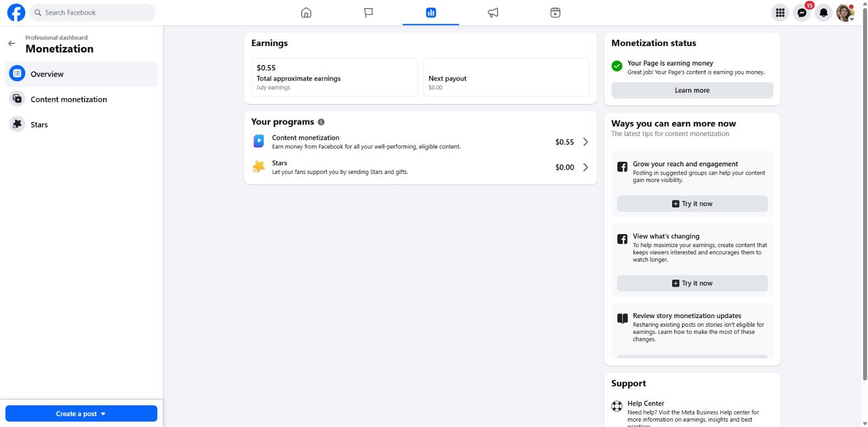Viewport: 868px width, 427px height.
Task: Click Review story monetization updates heading
Action: [x=687, y=316]
